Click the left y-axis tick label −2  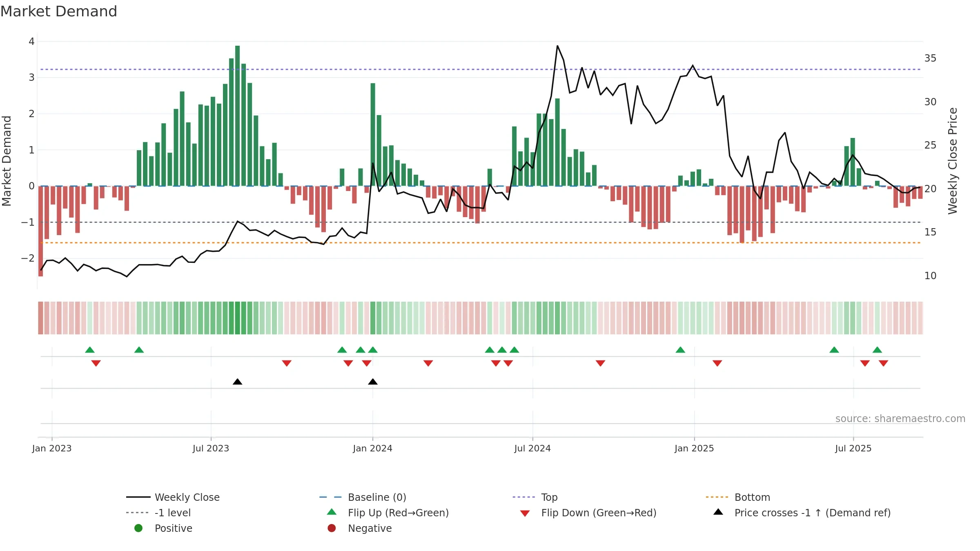(28, 258)
